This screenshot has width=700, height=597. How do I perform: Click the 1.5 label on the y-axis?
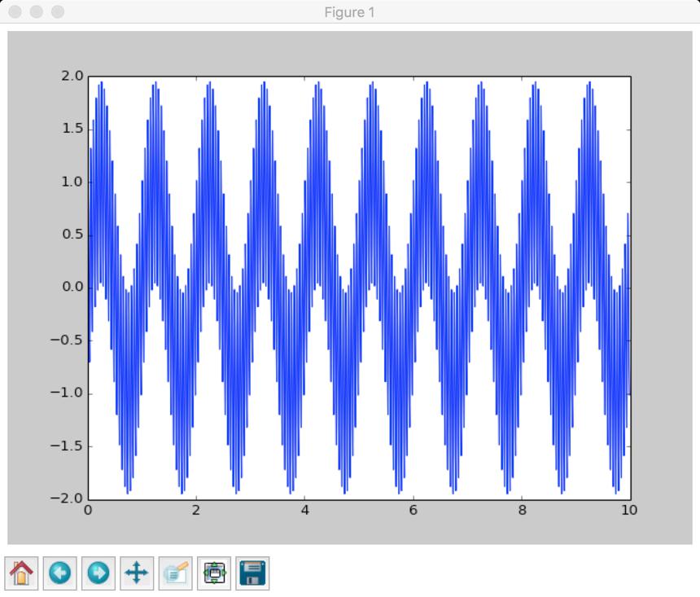72,129
